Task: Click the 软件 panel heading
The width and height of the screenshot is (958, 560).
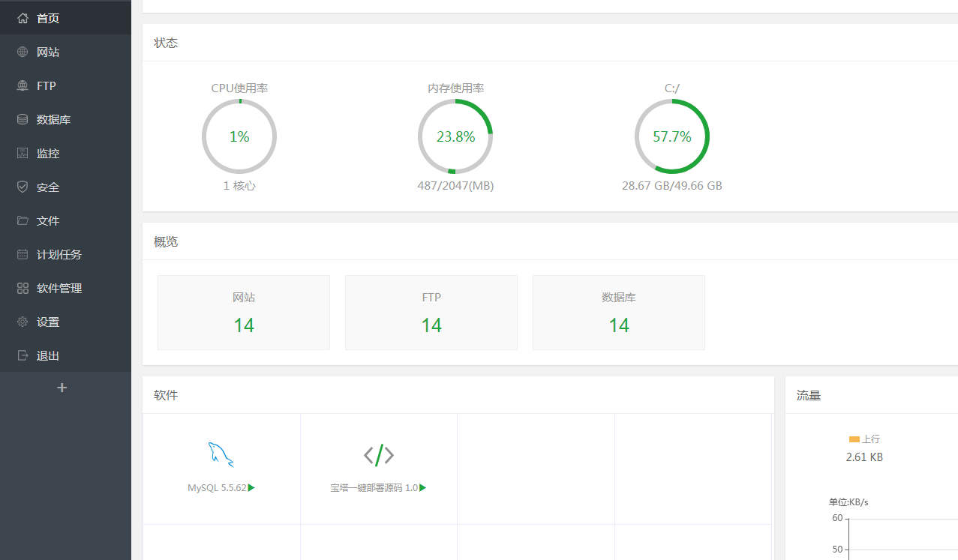Action: point(166,395)
